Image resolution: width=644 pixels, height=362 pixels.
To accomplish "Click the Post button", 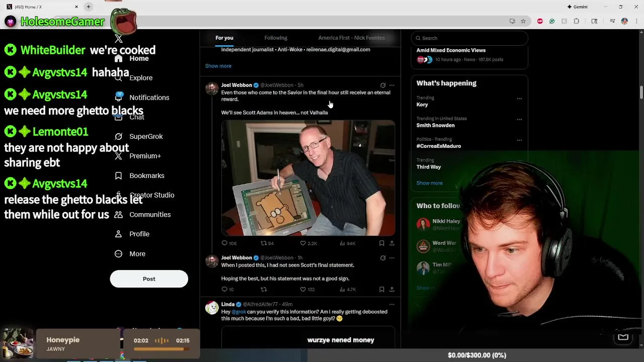I will pyautogui.click(x=149, y=279).
